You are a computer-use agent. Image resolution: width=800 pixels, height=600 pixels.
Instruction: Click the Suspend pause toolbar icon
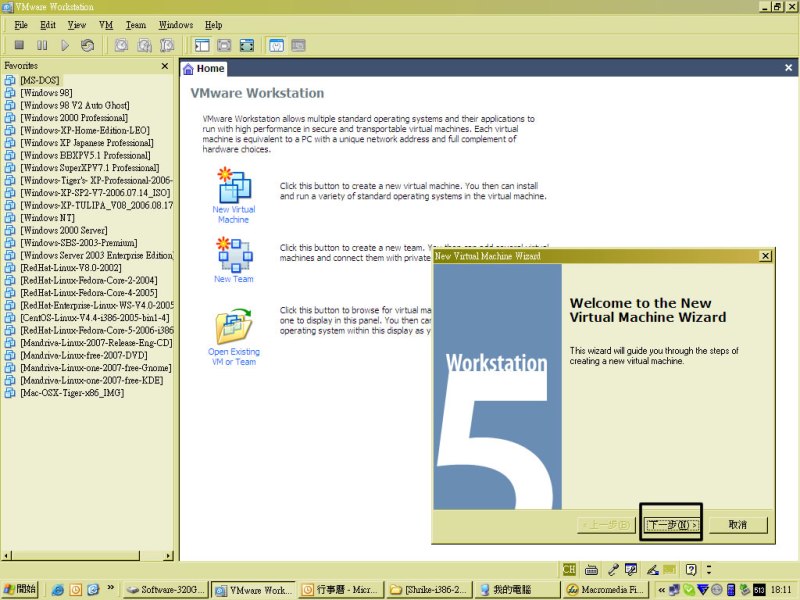(42, 45)
